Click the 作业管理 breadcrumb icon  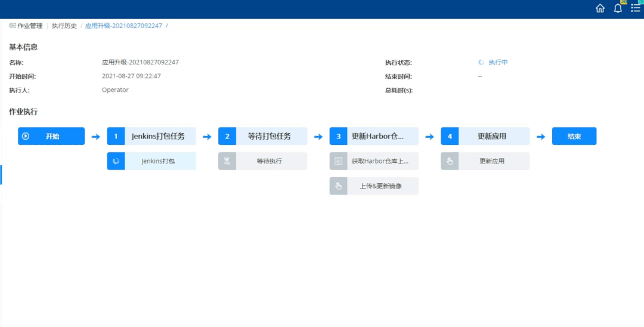13,26
